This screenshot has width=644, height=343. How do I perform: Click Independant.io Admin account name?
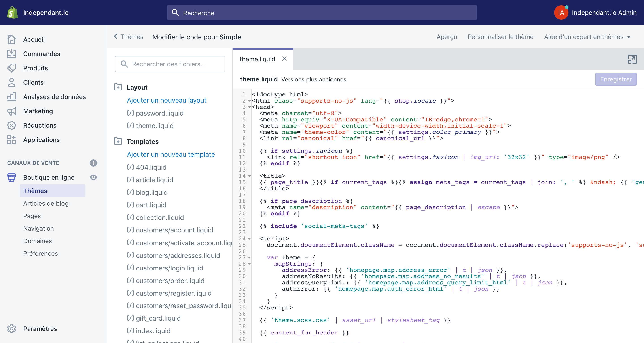pyautogui.click(x=604, y=13)
